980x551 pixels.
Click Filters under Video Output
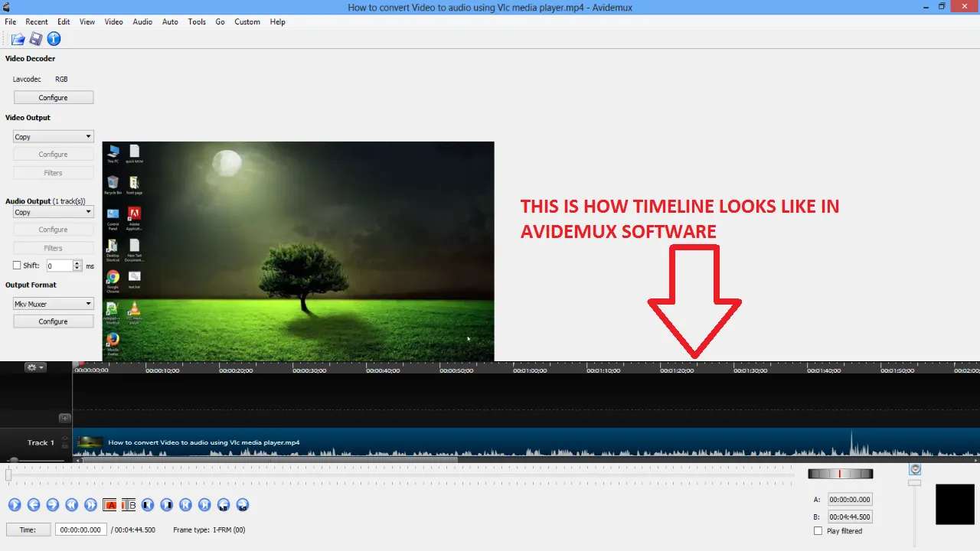coord(54,173)
